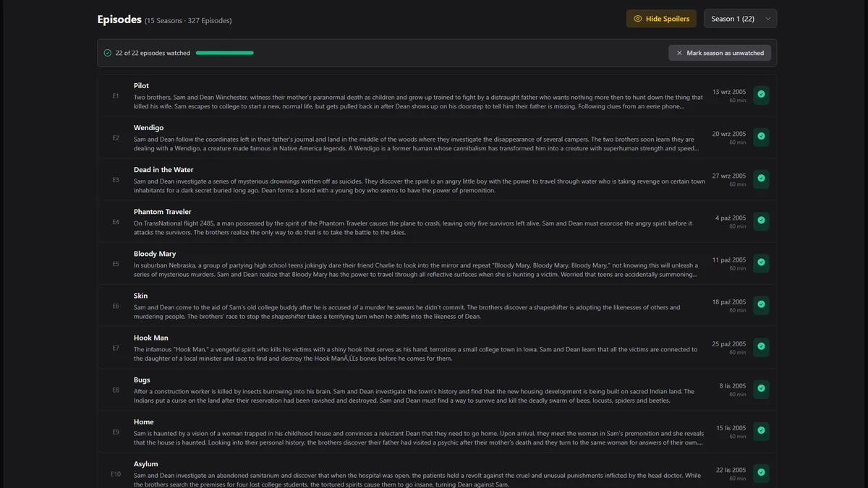Click the eye icon in Hide Spoilers
This screenshot has width=868, height=488.
tap(637, 19)
